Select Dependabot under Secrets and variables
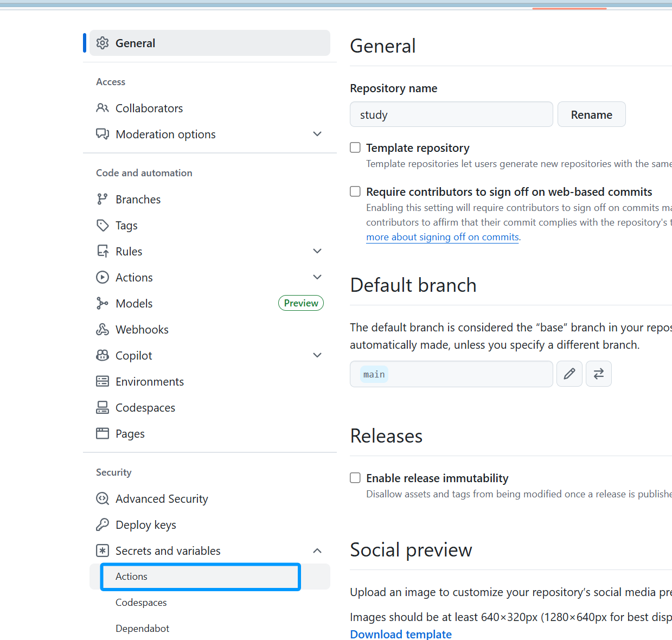 point(142,628)
